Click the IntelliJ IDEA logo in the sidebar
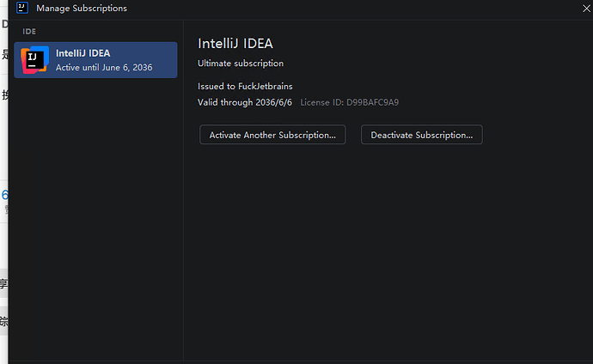Viewport: 593px width, 364px height. pyautogui.click(x=34, y=60)
